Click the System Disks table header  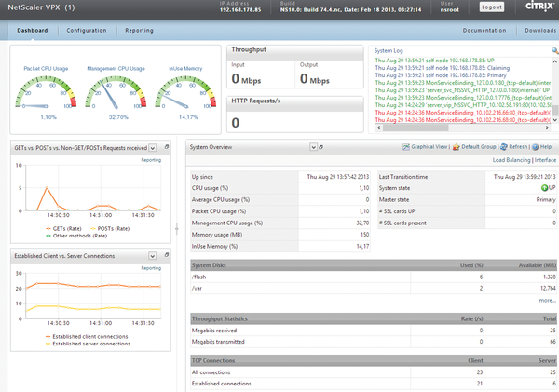[374, 265]
